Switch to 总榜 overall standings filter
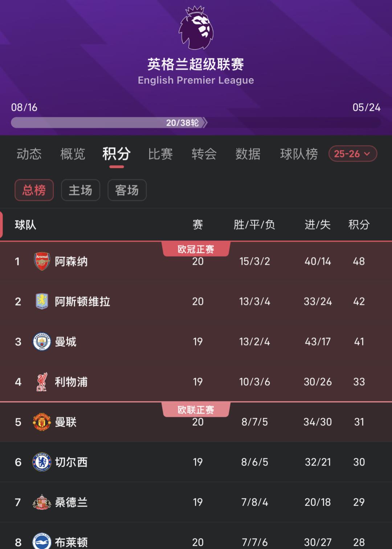This screenshot has height=549, width=392. 34,190
